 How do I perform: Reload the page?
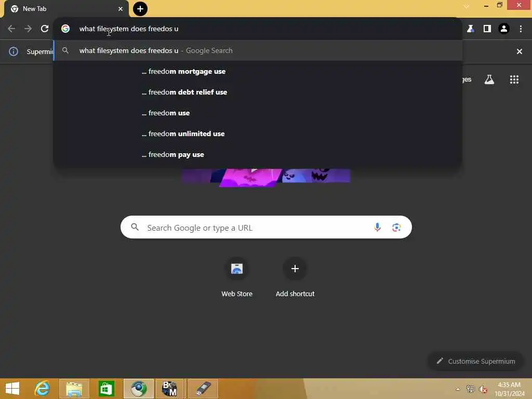click(x=45, y=29)
